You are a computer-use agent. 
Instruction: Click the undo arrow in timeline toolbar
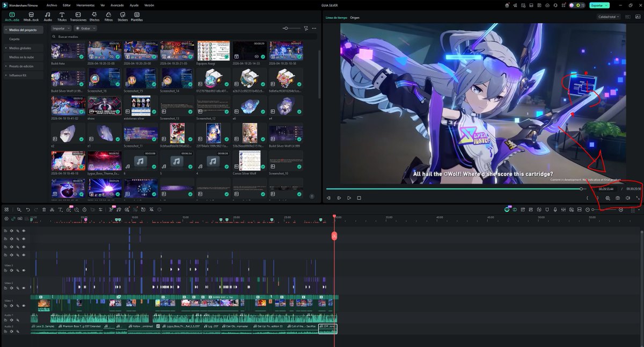click(28, 209)
